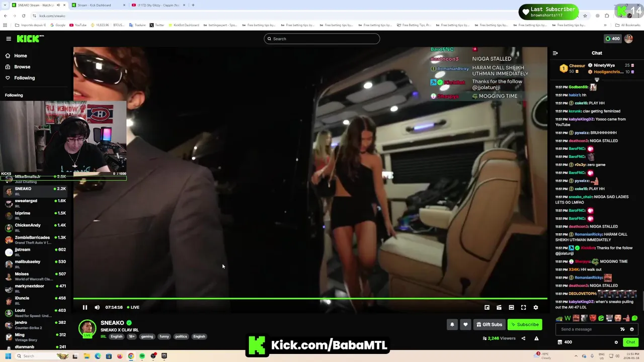
Task: Open browser tab search dropdown arrow
Action: pos(5,5)
